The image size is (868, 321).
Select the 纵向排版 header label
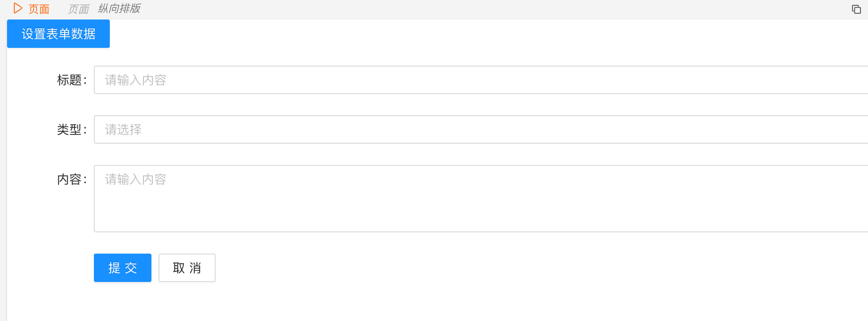tap(119, 8)
